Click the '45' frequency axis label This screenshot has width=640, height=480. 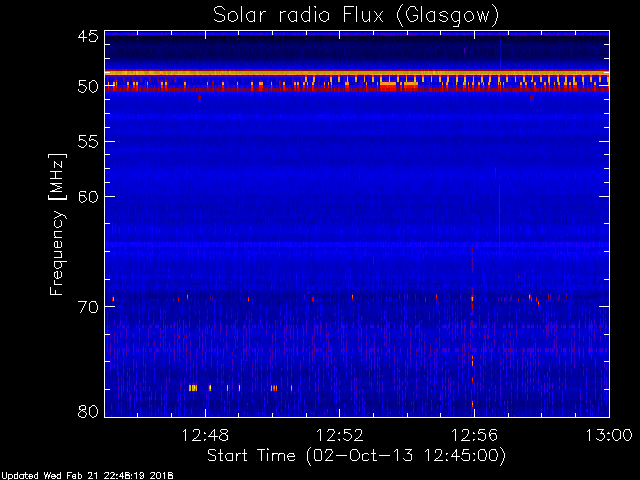[x=88, y=37]
